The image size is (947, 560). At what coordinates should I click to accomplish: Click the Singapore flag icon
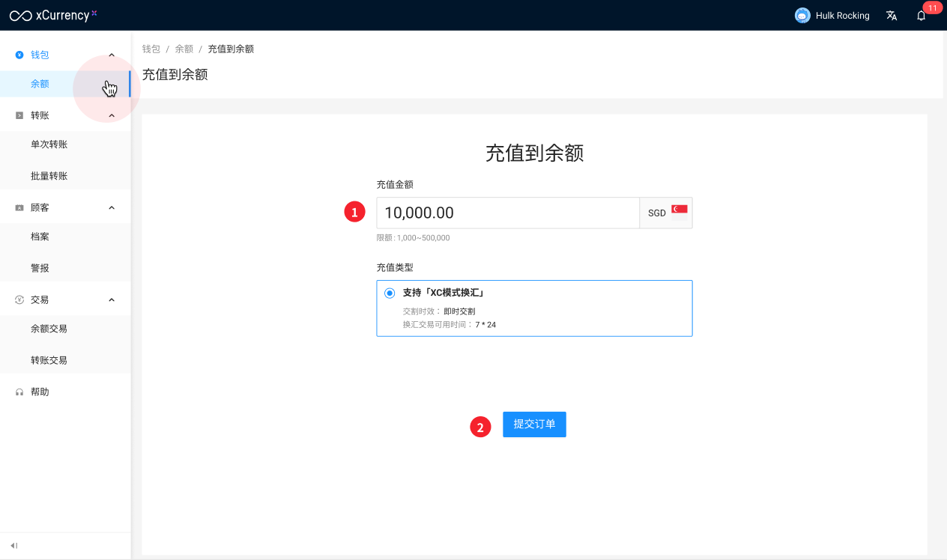point(680,209)
